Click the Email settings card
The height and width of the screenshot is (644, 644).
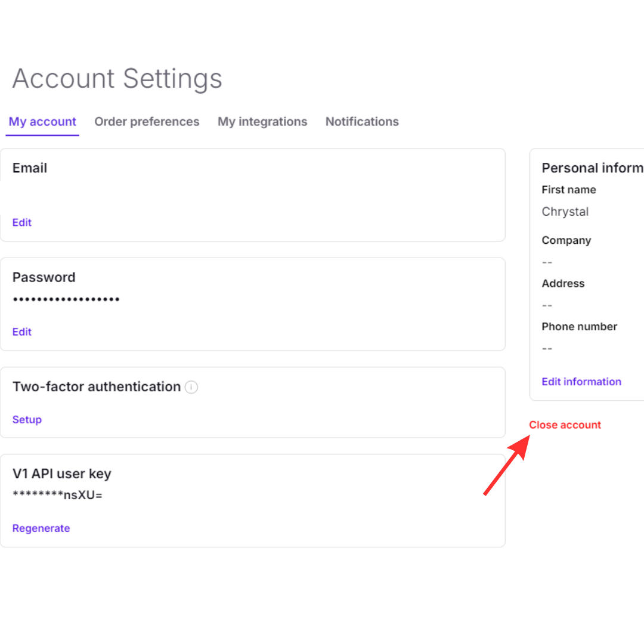pos(253,194)
